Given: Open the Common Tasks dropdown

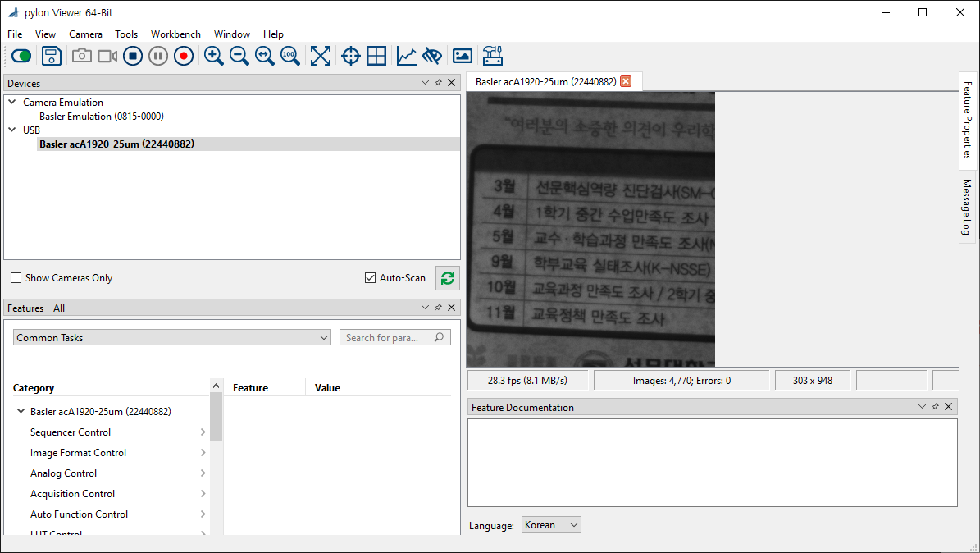Looking at the screenshot, I should [x=172, y=338].
